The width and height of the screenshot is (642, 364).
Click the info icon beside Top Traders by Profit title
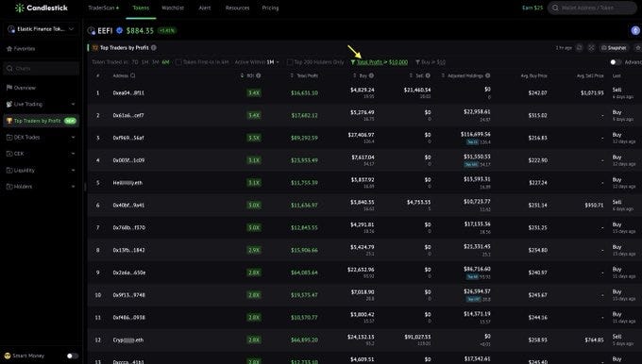point(154,48)
